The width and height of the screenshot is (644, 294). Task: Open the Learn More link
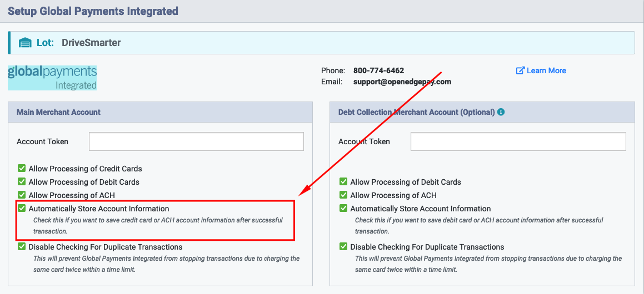[x=541, y=70]
